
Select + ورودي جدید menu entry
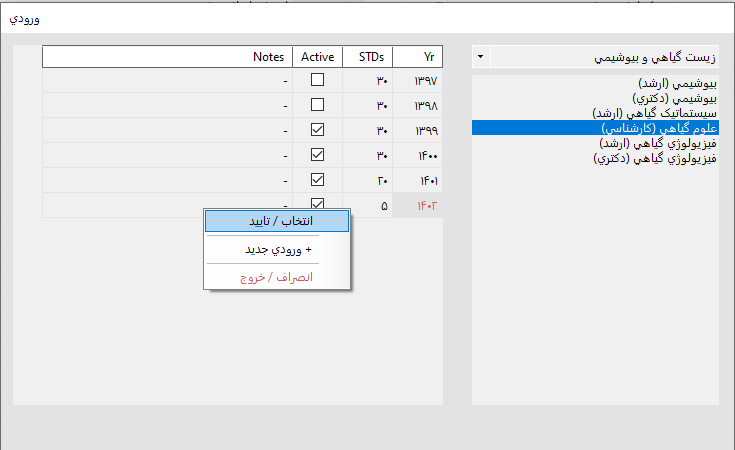point(277,249)
